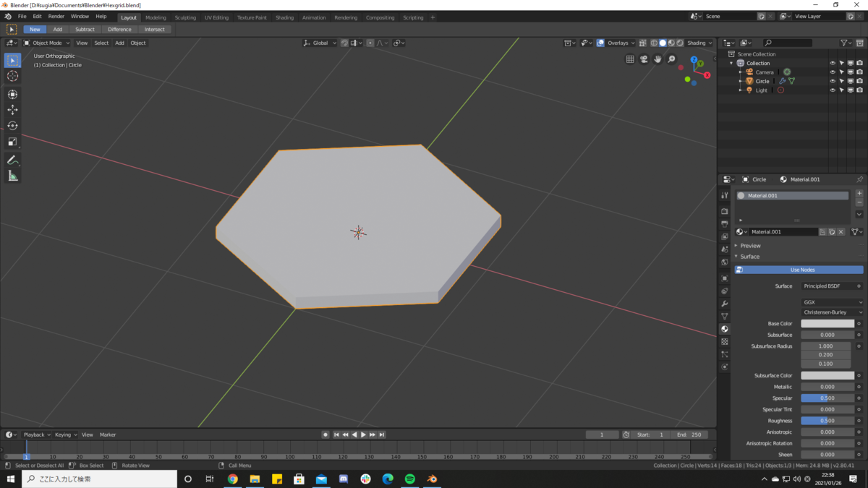Toggle proportional editing button

point(370,43)
